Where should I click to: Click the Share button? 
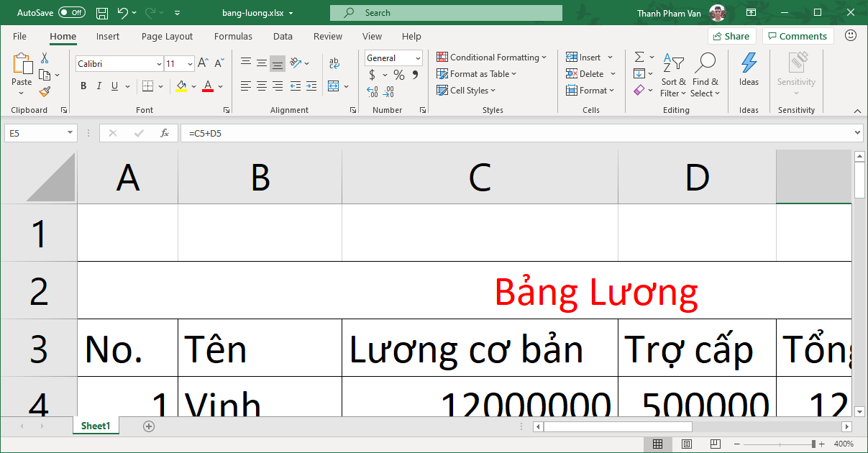pyautogui.click(x=731, y=36)
